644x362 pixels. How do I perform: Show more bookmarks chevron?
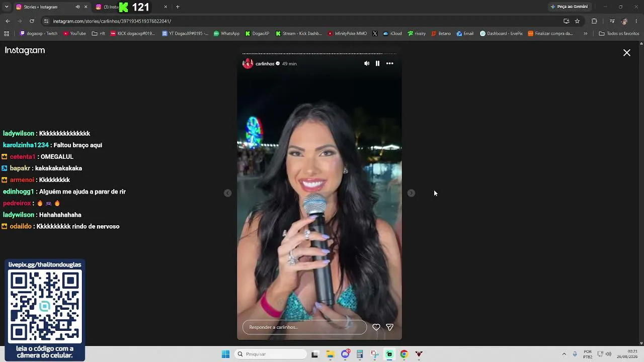(586, 34)
